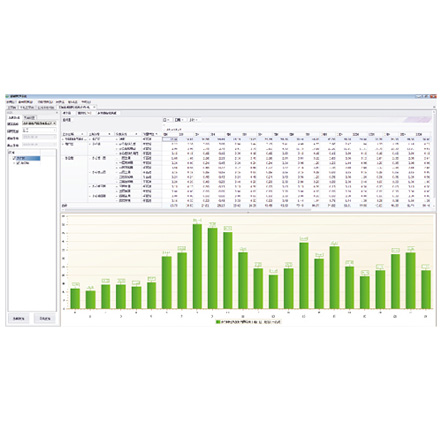
Task: Open the first item in the menu bar
Action: [11, 102]
